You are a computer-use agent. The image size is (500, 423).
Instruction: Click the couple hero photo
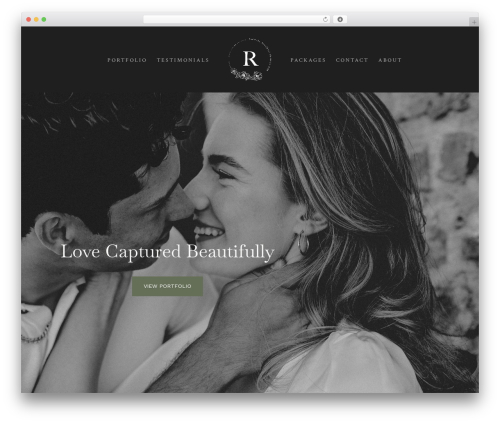(x=250, y=242)
